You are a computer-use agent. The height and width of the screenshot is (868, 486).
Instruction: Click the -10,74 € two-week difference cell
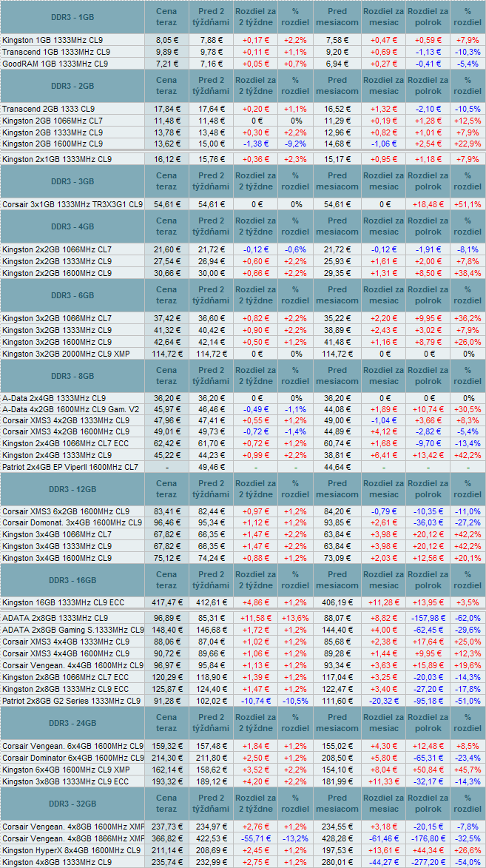[254, 700]
